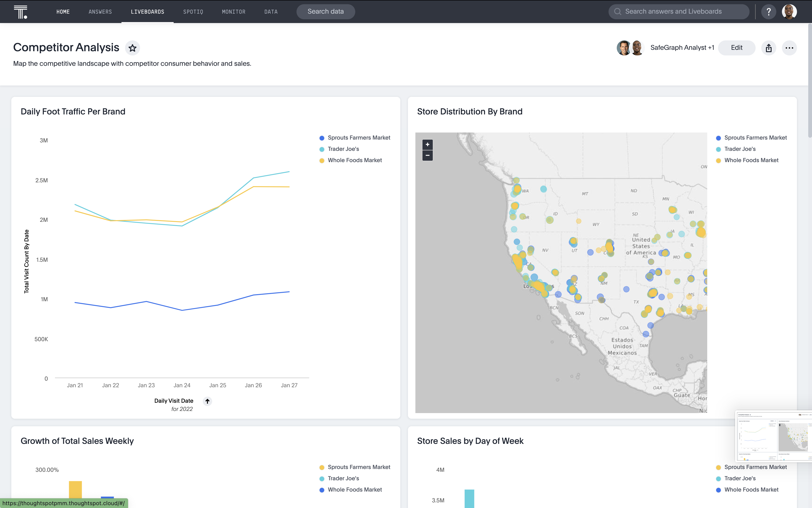Click the Search data button
This screenshot has height=508, width=812.
coord(325,12)
